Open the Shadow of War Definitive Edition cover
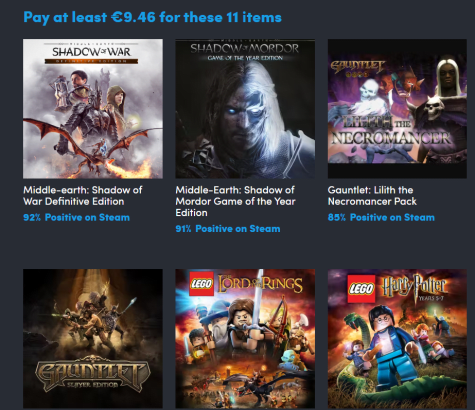Image resolution: width=475 pixels, height=410 pixels. click(x=93, y=109)
